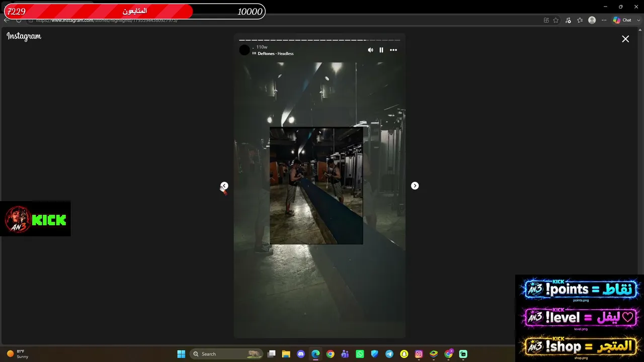The width and height of the screenshot is (644, 362).
Task: Pause the playing story
Action: pos(381,50)
